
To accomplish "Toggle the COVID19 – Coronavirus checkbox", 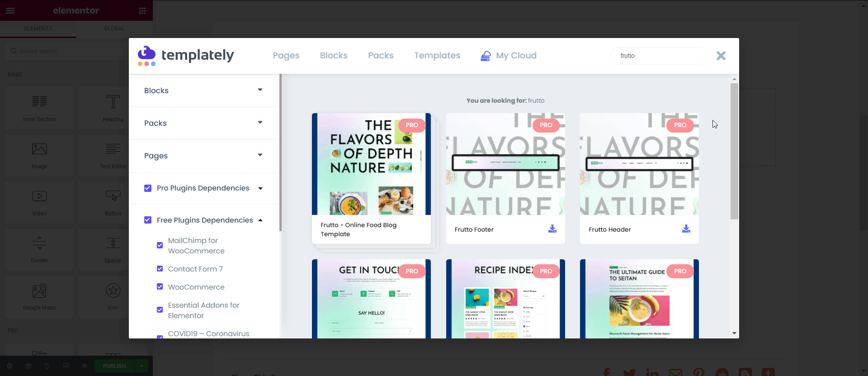I will pyautogui.click(x=160, y=336).
